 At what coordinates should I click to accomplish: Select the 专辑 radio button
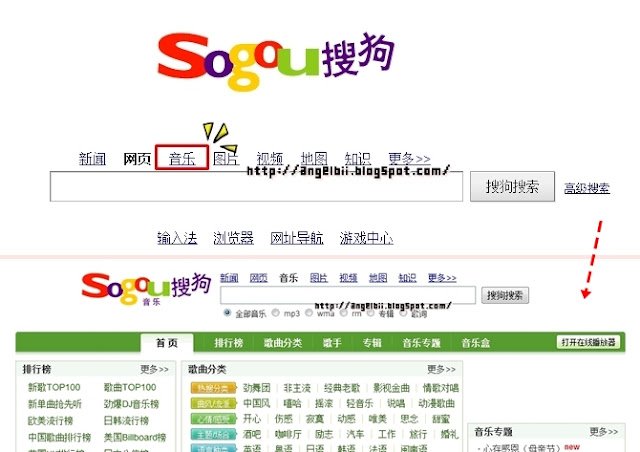coord(370,313)
